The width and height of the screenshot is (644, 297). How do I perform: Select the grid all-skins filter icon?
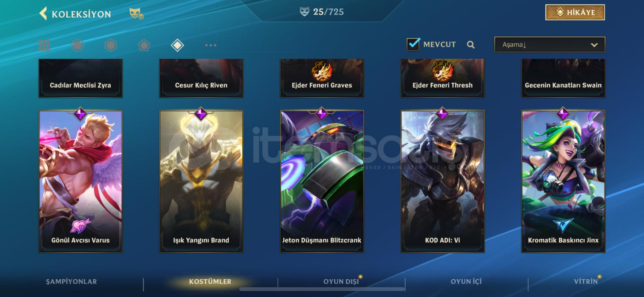coord(44,45)
